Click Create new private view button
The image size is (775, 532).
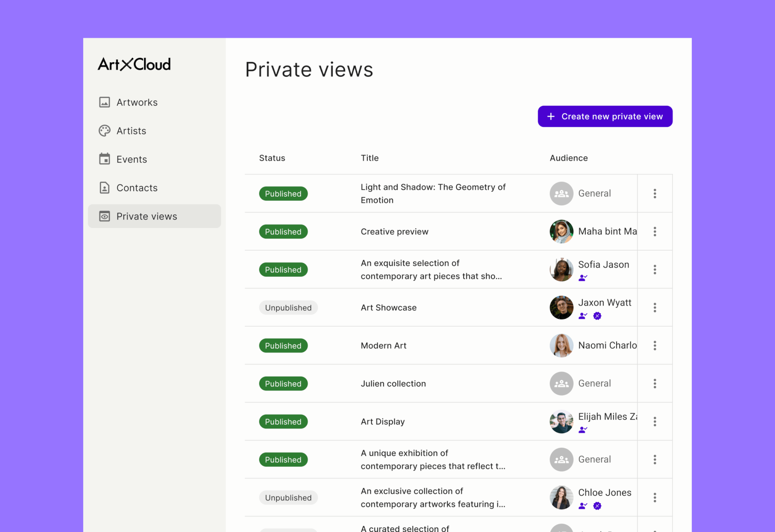pyautogui.click(x=605, y=116)
